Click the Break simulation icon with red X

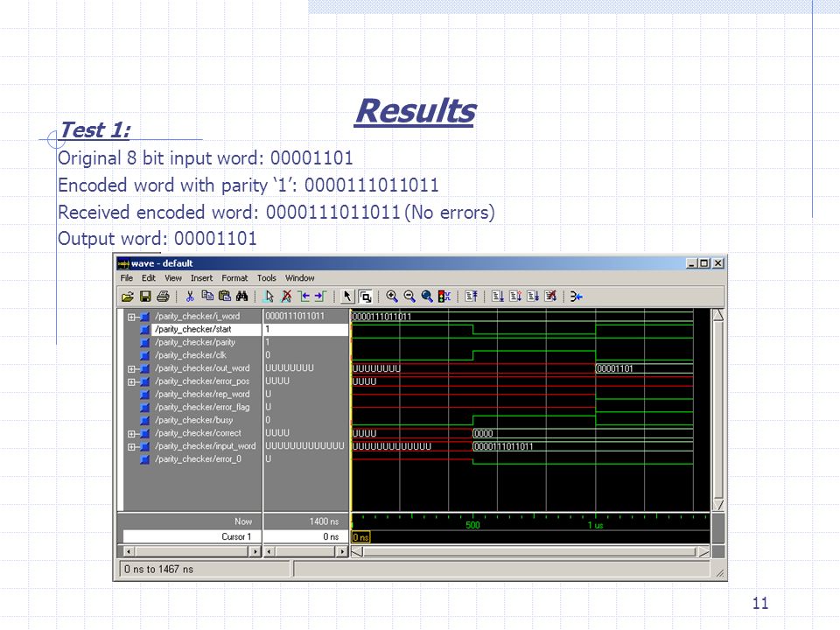click(550, 297)
